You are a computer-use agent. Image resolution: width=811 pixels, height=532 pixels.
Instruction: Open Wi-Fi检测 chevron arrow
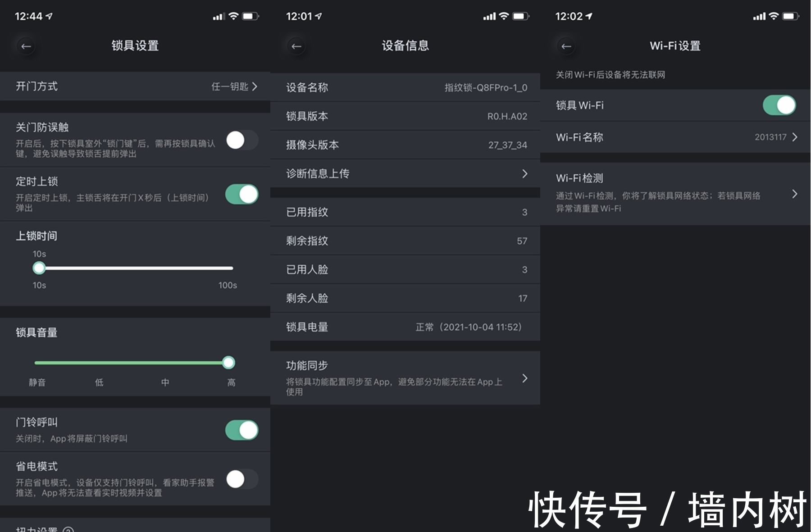[x=794, y=194]
